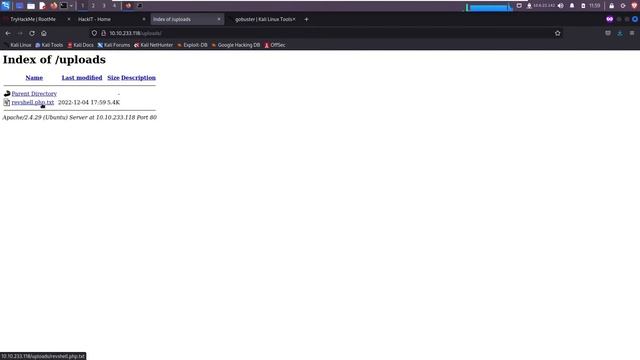This screenshot has height=360, width=640.
Task: Open the Pocket save icon
Action: [608, 33]
